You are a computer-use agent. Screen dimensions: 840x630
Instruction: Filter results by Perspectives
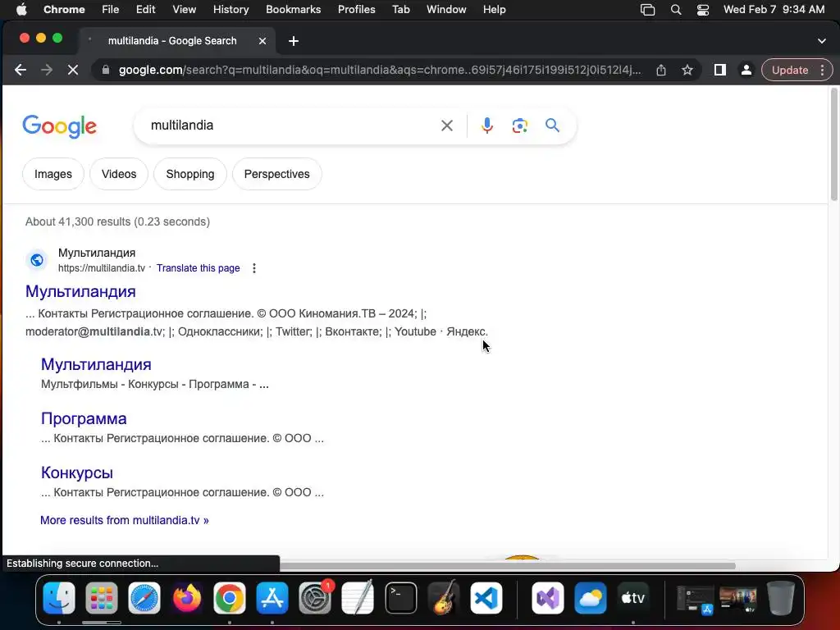(x=277, y=174)
